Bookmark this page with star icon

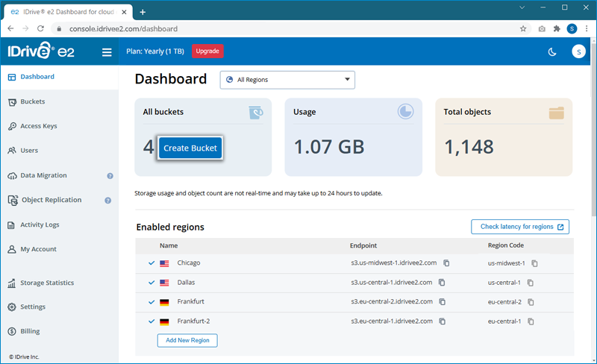(523, 28)
